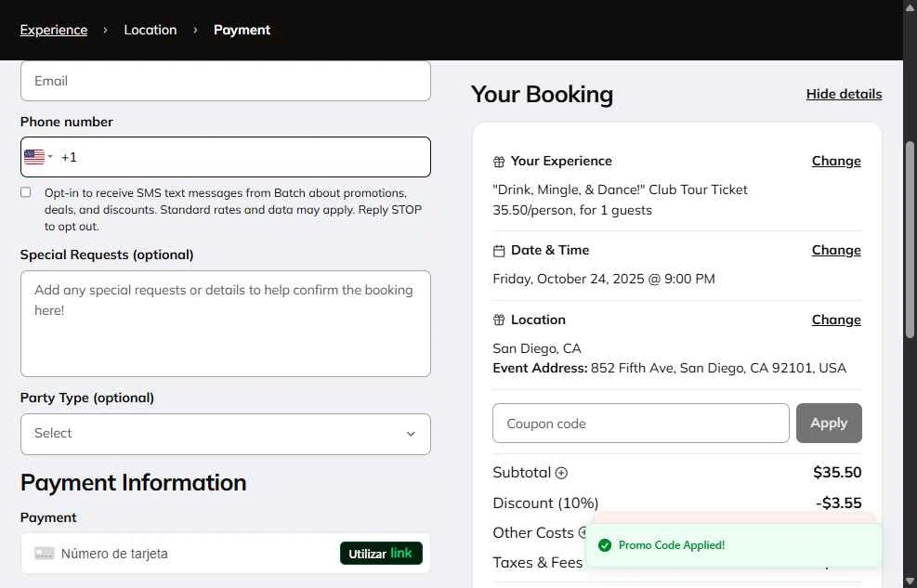Click the Event Address text line
This screenshot has height=588, width=917.
coord(669,368)
